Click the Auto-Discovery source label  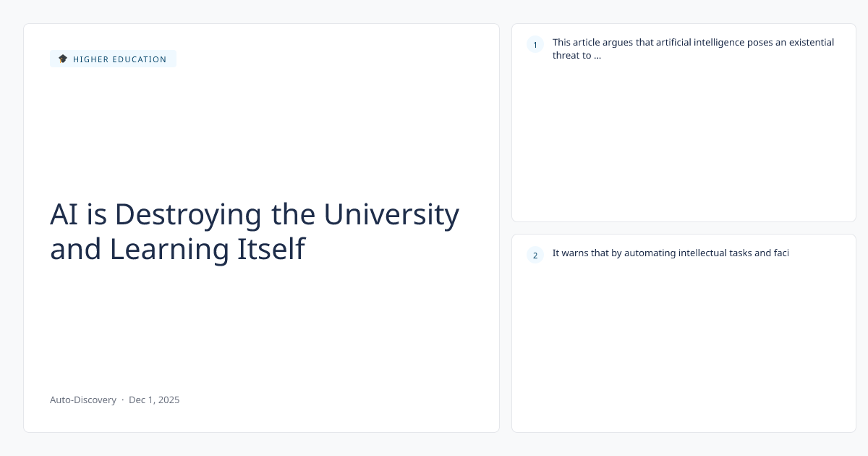pos(82,400)
